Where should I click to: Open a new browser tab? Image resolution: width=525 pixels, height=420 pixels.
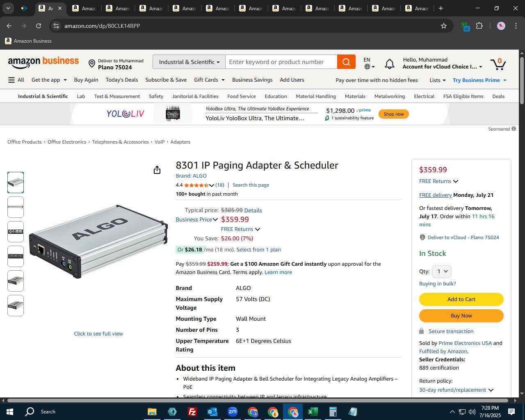[x=441, y=8]
